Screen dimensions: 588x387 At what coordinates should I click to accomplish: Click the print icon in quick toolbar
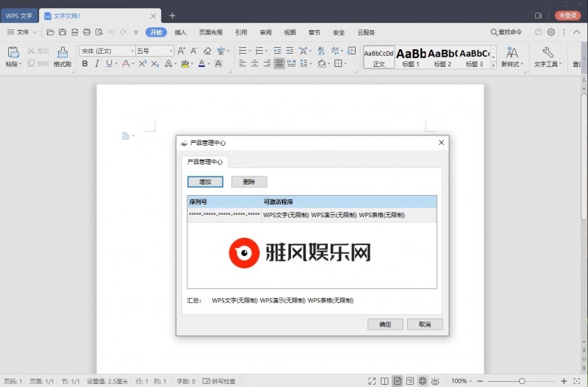click(87, 32)
